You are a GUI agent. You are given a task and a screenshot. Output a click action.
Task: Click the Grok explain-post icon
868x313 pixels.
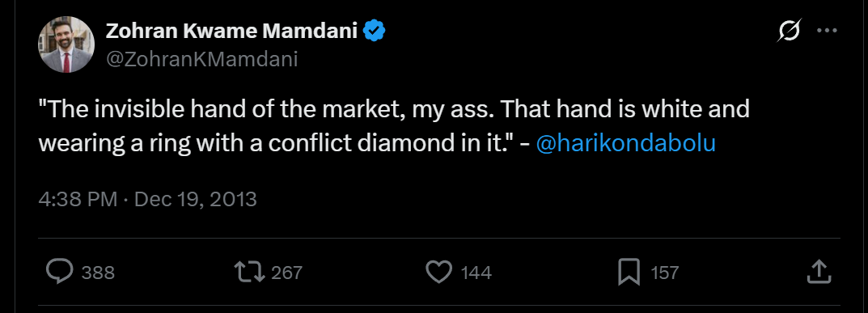click(789, 31)
